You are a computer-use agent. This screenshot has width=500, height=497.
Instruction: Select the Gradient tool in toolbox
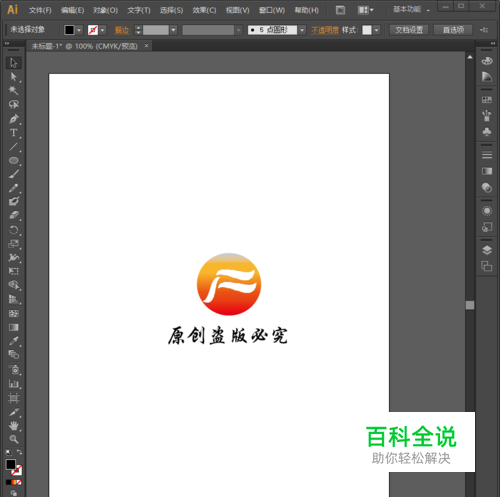point(14,327)
